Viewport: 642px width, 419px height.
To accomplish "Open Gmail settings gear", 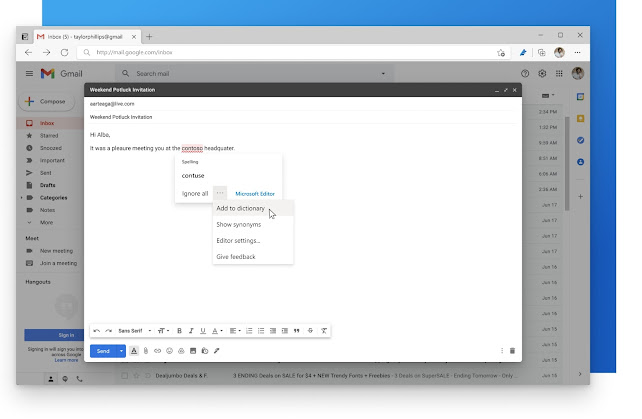I will click(x=542, y=74).
